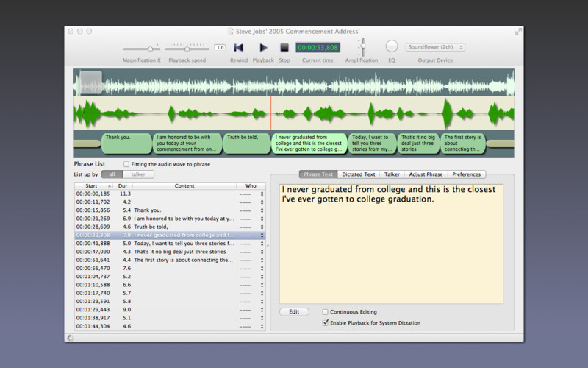The image size is (588, 368).
Task: Select 'I never graduated from' phrase bubble
Action: (x=309, y=144)
